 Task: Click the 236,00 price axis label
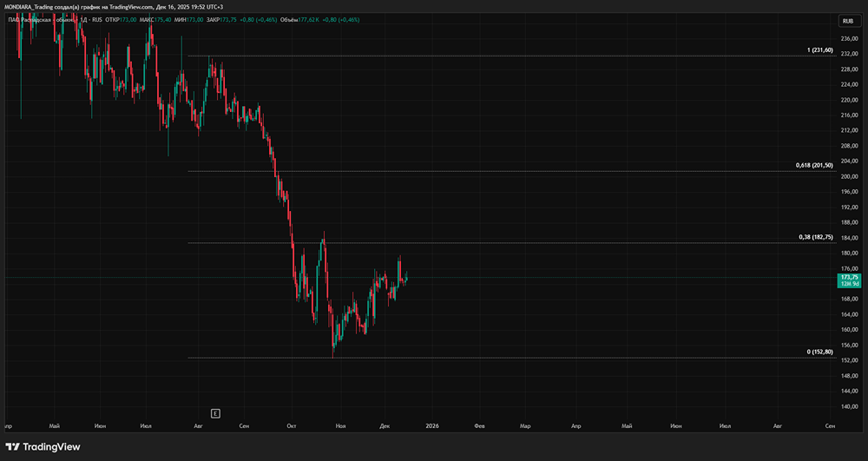pos(849,39)
